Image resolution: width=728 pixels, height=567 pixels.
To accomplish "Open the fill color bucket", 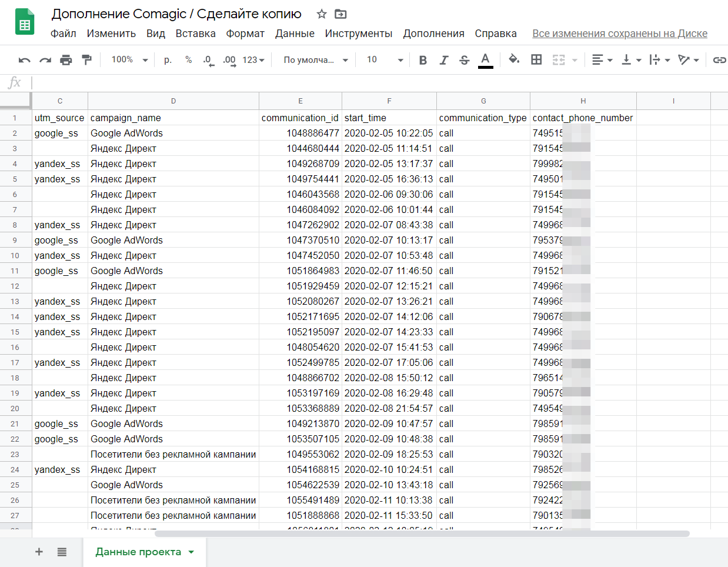I will click(514, 59).
